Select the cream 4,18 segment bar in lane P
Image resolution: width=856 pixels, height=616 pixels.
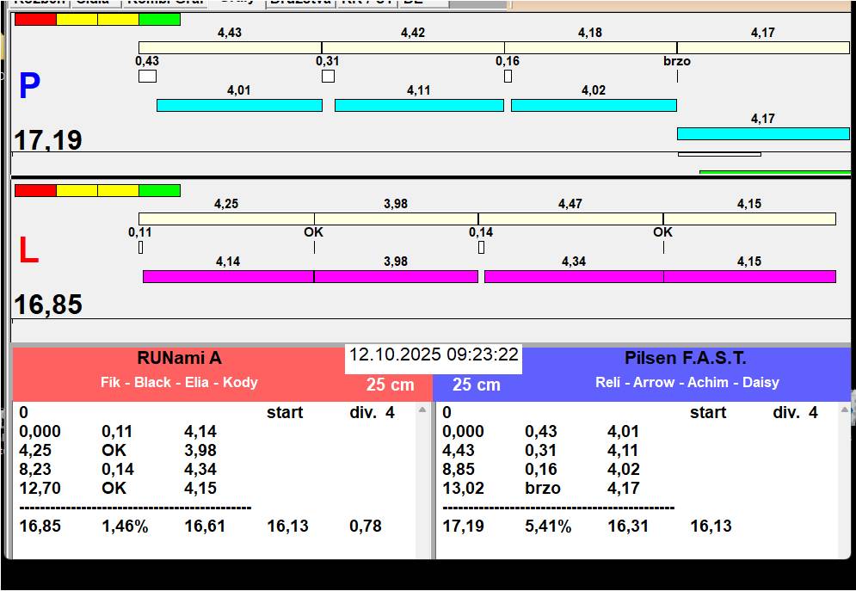click(591, 47)
